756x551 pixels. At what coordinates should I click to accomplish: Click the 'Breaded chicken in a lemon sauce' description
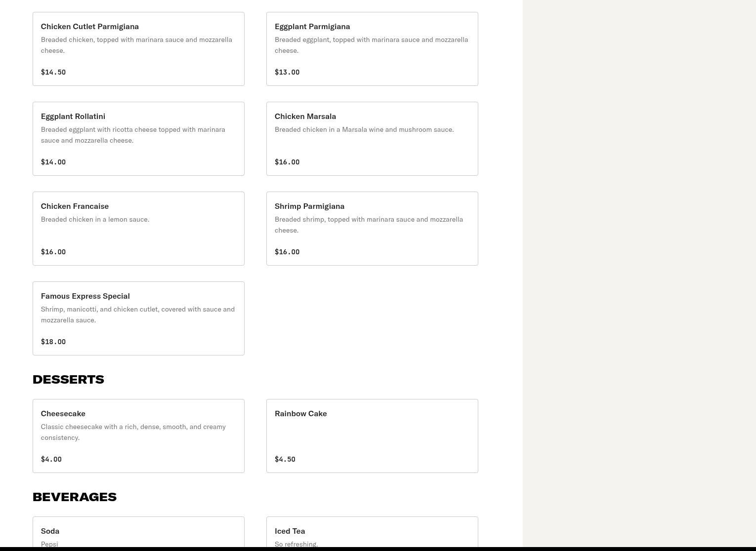pos(95,219)
